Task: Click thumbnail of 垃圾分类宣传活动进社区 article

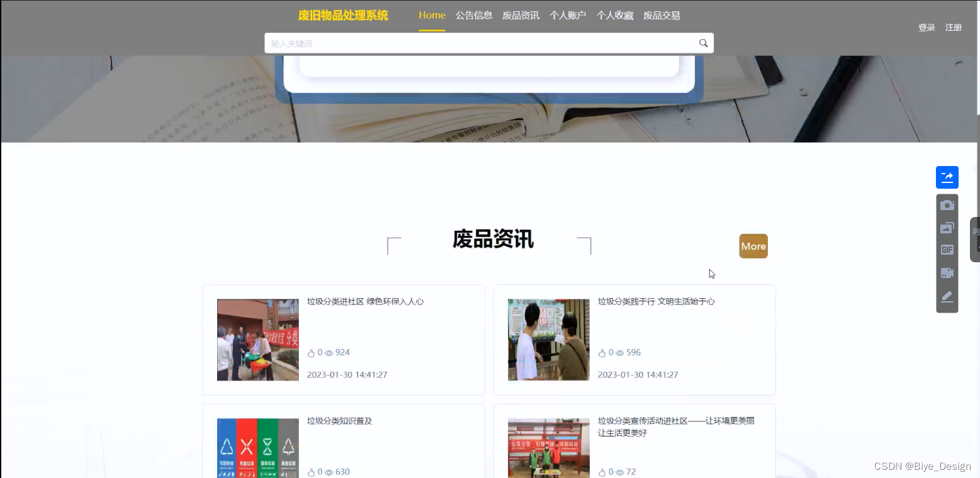Action: click(549, 448)
